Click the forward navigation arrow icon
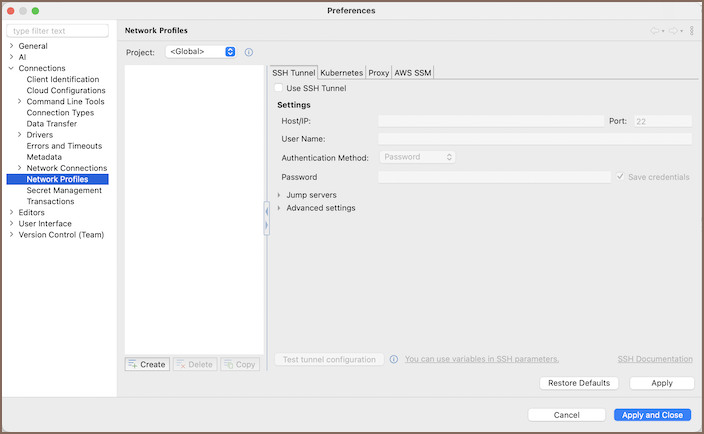 pos(673,31)
